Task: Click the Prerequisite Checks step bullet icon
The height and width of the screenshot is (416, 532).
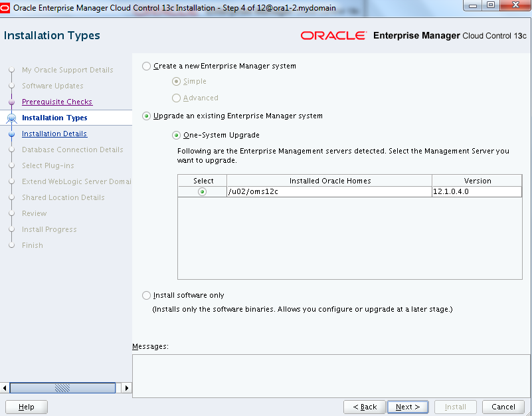Action: (x=11, y=102)
